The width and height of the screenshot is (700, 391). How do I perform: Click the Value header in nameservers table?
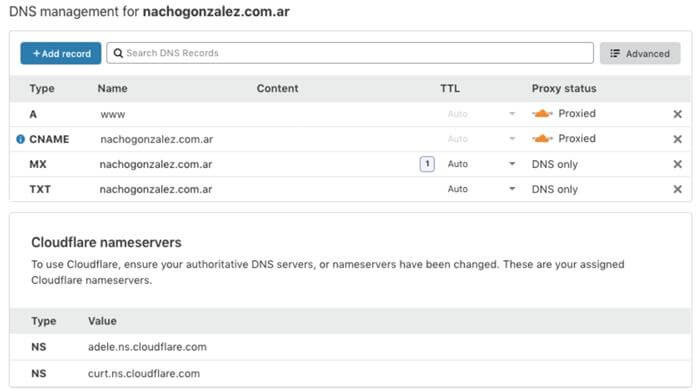click(102, 321)
